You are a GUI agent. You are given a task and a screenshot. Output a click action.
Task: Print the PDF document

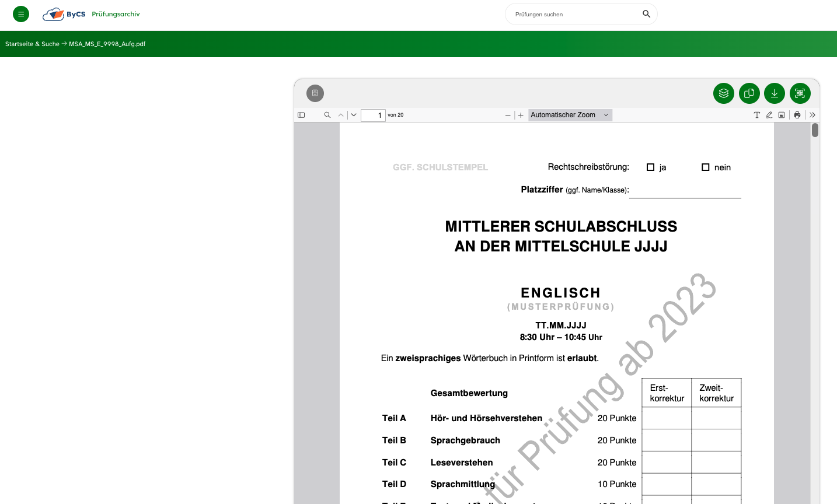point(797,115)
